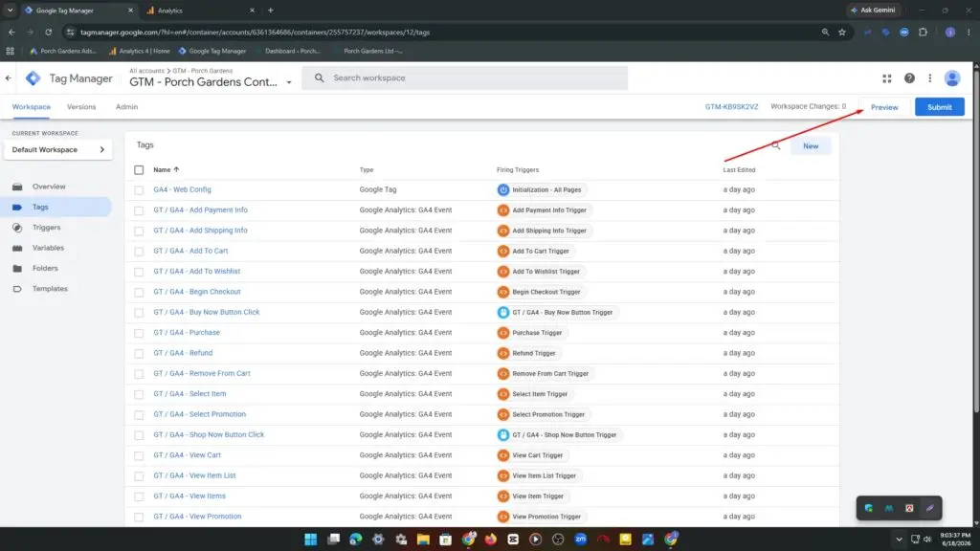Open the user account avatar

[952, 78]
